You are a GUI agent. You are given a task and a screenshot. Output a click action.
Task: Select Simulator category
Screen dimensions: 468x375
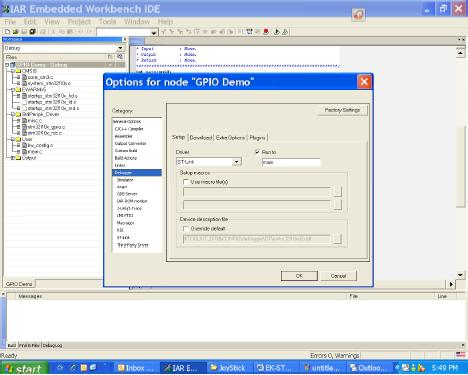[x=125, y=180]
